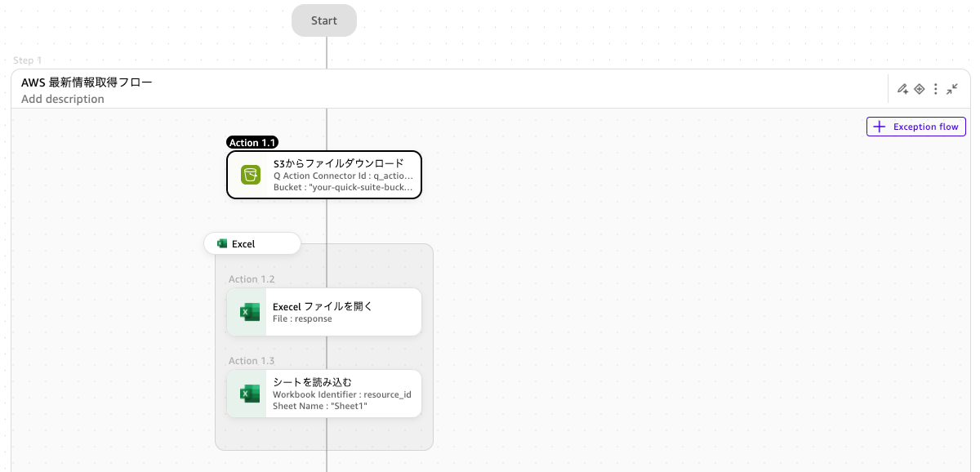Click the diamond plus icon in step header
Viewport: 980px width, 472px height.
[x=919, y=89]
